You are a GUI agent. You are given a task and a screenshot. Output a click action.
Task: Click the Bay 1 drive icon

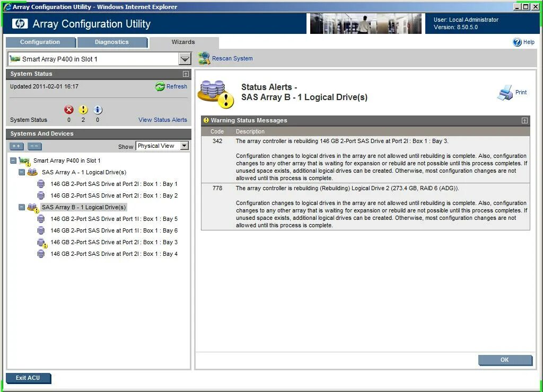pos(41,184)
